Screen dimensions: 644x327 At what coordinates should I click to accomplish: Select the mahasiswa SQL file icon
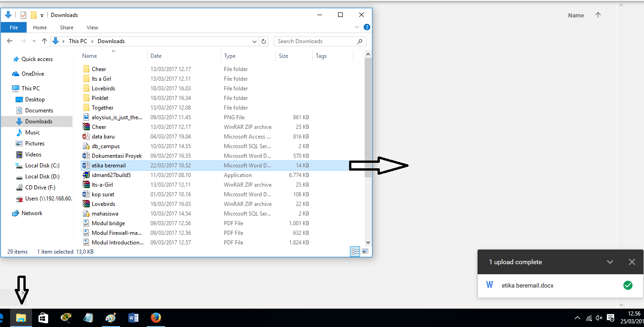click(x=86, y=214)
